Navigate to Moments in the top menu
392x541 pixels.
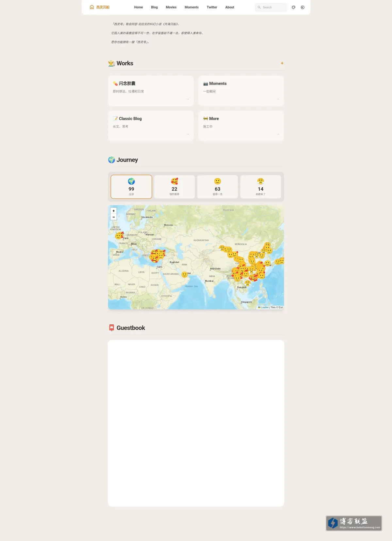[192, 7]
